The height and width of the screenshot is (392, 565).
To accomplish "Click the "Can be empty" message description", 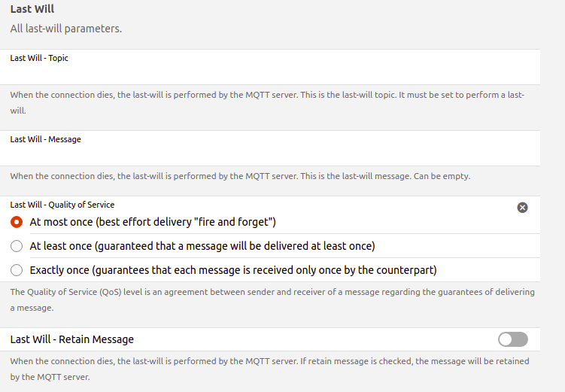I will pyautogui.click(x=239, y=176).
